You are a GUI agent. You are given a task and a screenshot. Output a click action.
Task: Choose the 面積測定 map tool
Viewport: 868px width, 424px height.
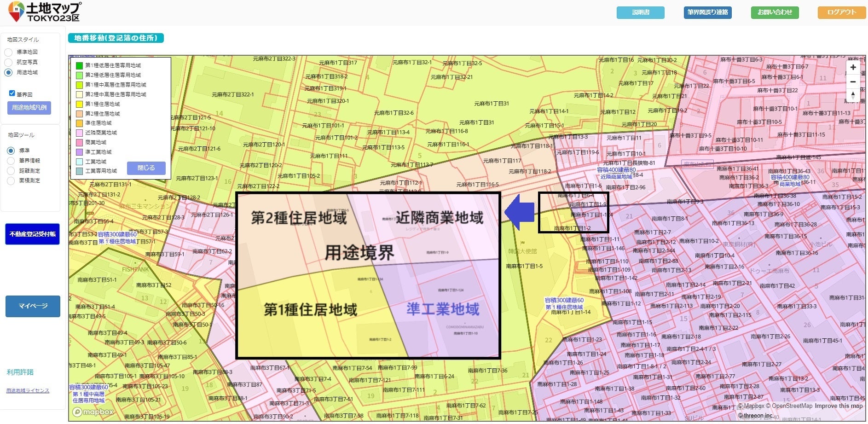(x=11, y=181)
